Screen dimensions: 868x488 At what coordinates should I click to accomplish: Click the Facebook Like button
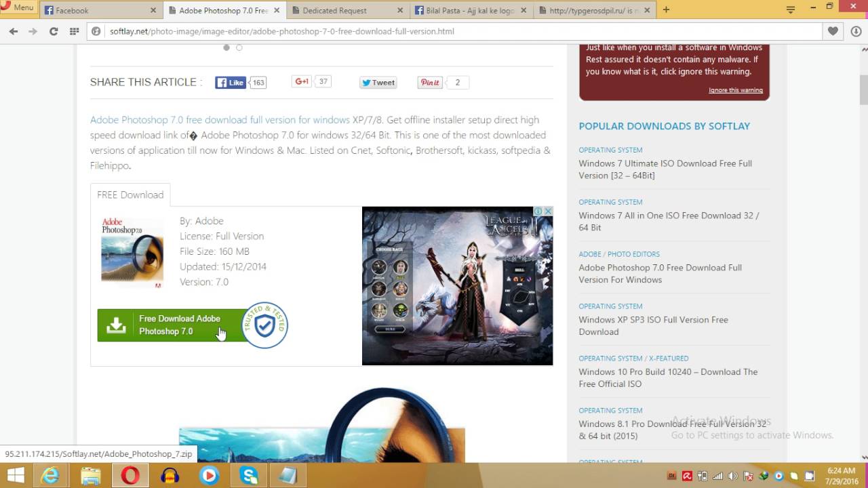click(231, 83)
